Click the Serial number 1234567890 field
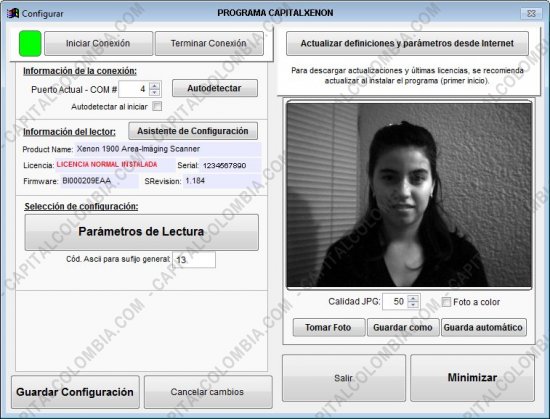 230,165
